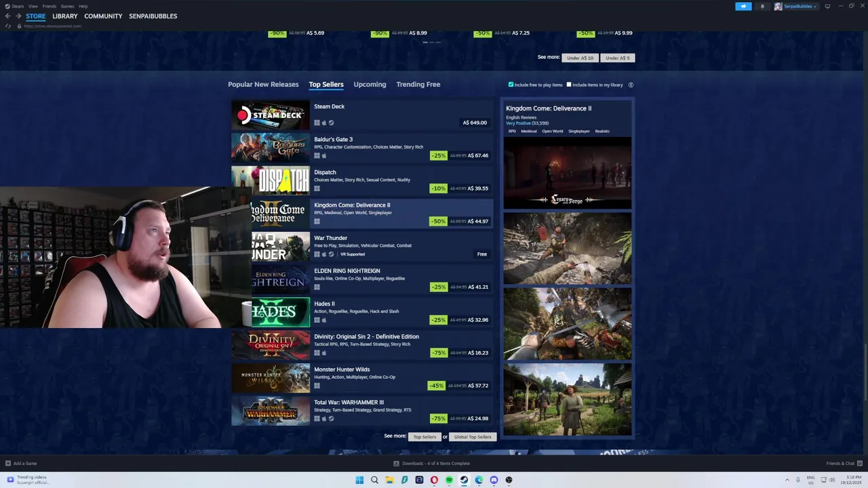Switch to Steam via taskbar icon
This screenshot has width=868, height=488.
(464, 480)
